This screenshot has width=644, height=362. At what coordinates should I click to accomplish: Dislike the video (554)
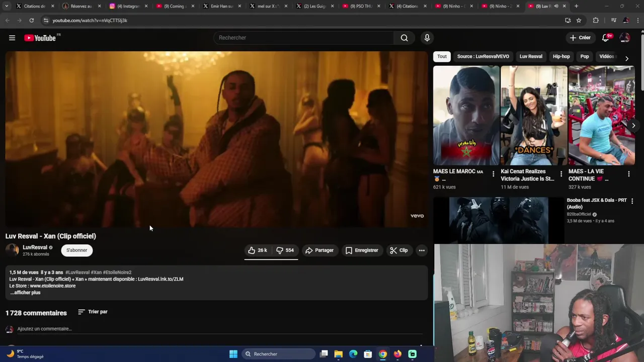coord(285,250)
